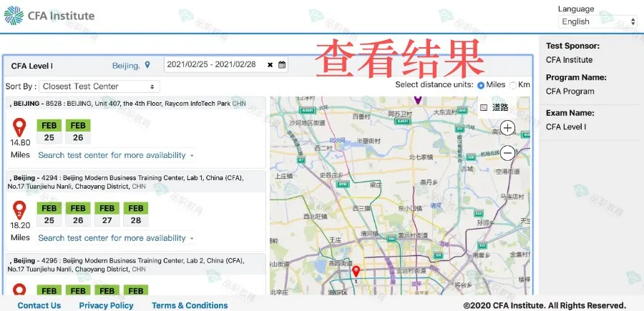Click the purple pin at top of map
This screenshot has height=311, width=644.
tap(418, 99)
